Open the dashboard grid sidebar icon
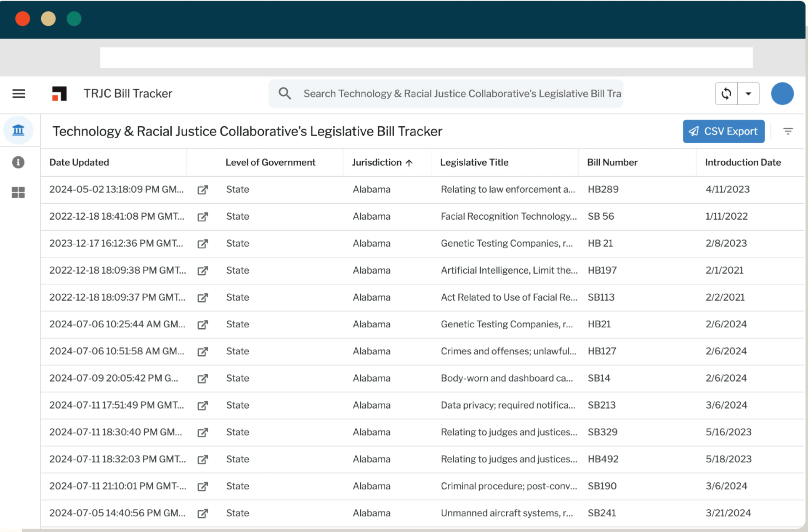 [18, 192]
